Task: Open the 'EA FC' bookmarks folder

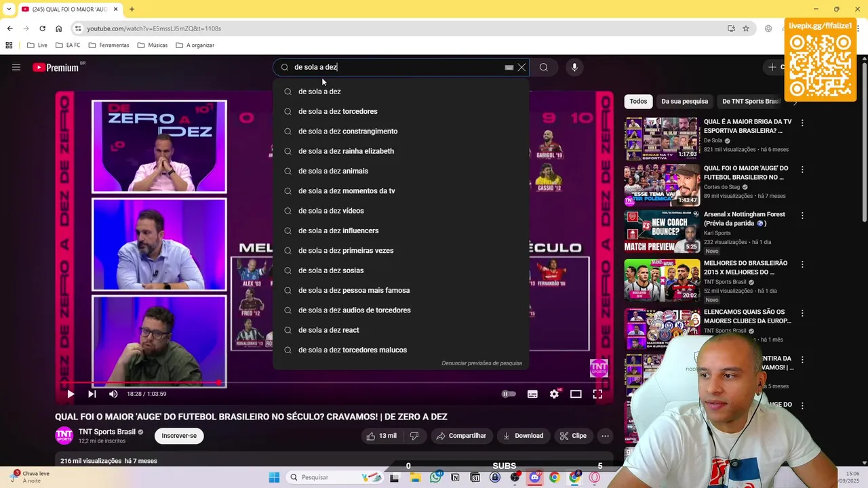Action: pos(68,45)
